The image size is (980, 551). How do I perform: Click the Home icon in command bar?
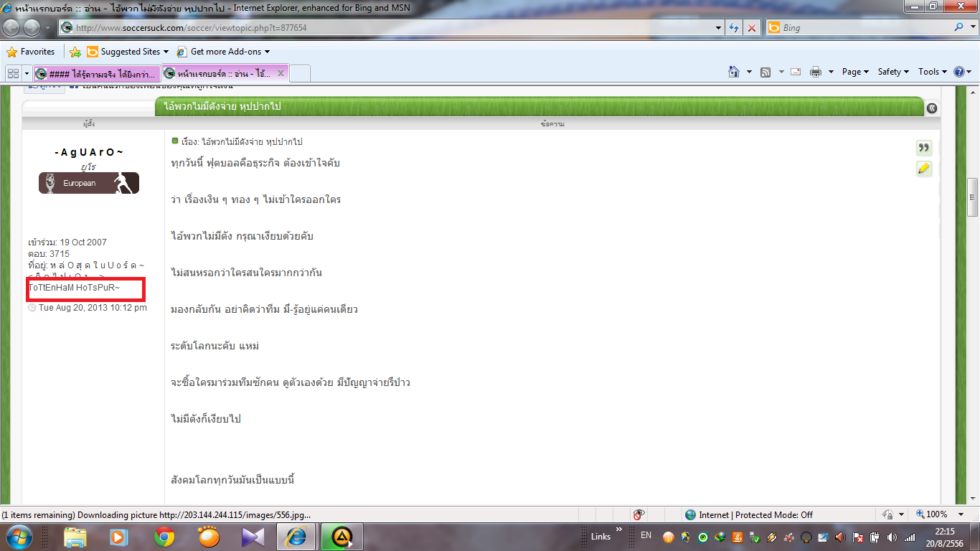(733, 72)
